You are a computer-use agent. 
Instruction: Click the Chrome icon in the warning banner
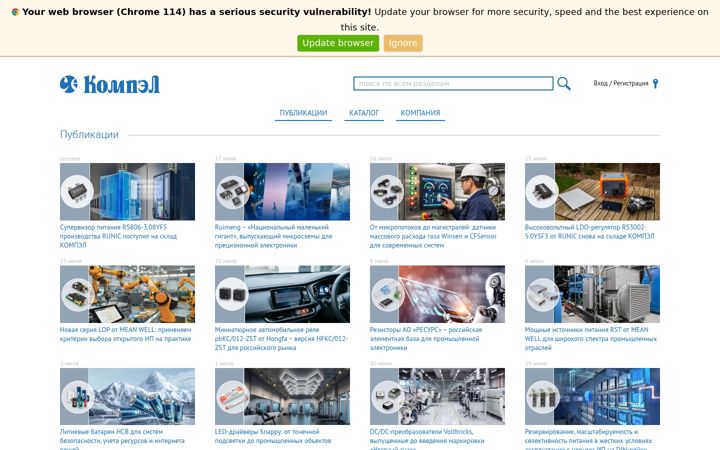coord(15,12)
